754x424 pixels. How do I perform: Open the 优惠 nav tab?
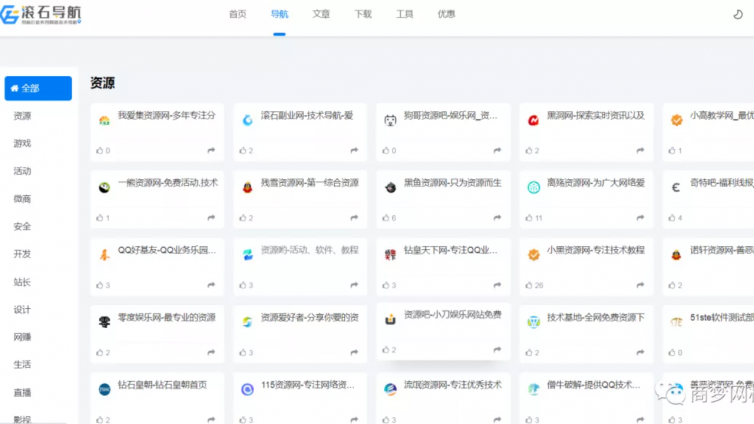pyautogui.click(x=446, y=14)
